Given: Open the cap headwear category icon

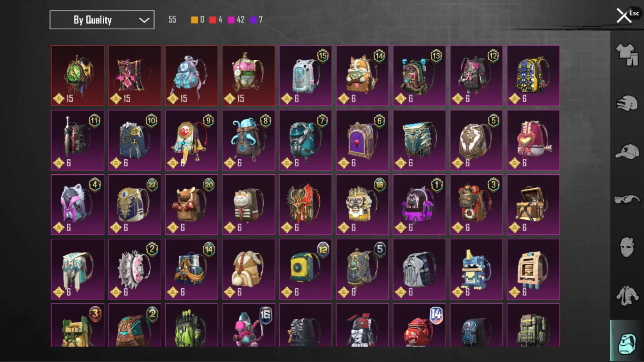Looking at the screenshot, I should pyautogui.click(x=627, y=152).
